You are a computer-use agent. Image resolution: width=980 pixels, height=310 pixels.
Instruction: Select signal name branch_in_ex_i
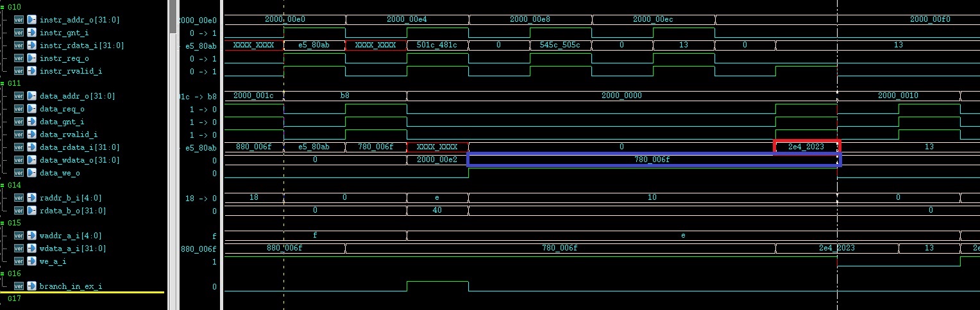pos(71,286)
